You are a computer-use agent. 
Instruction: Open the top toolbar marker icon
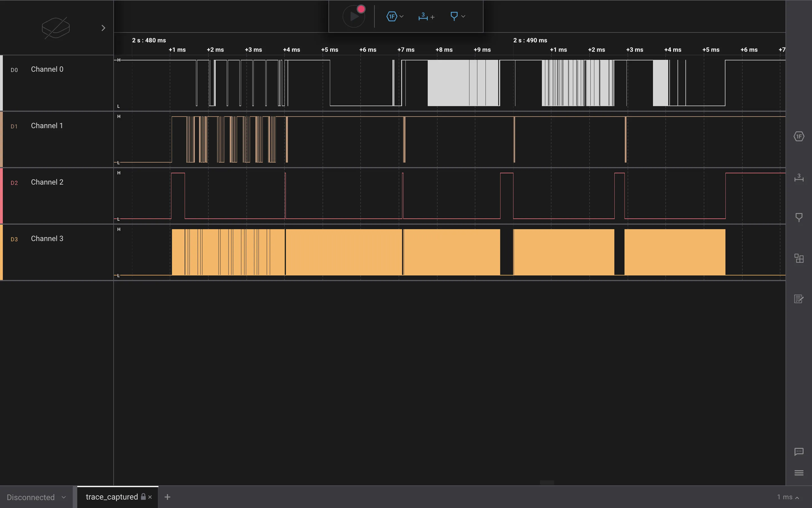[454, 16]
